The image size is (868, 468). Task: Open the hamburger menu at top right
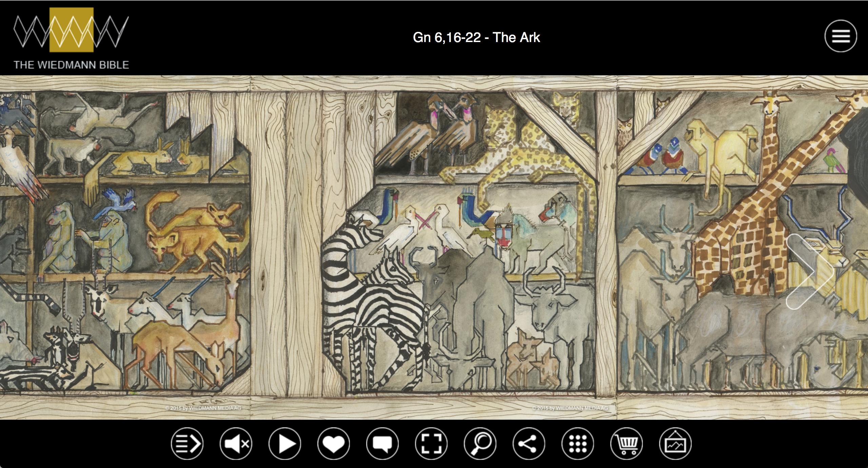click(841, 36)
